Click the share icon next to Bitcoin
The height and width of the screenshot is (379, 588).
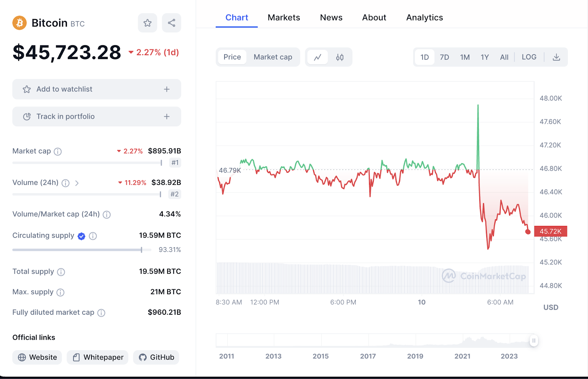click(x=171, y=23)
